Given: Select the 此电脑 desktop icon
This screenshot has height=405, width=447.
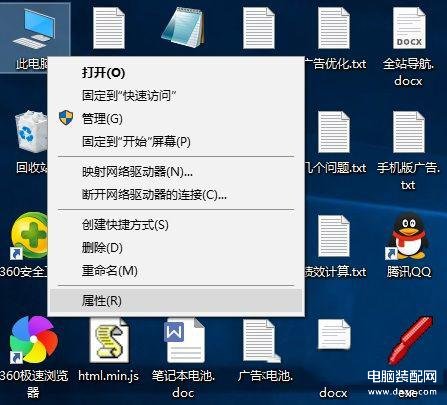Looking at the screenshot, I should coord(34,30).
